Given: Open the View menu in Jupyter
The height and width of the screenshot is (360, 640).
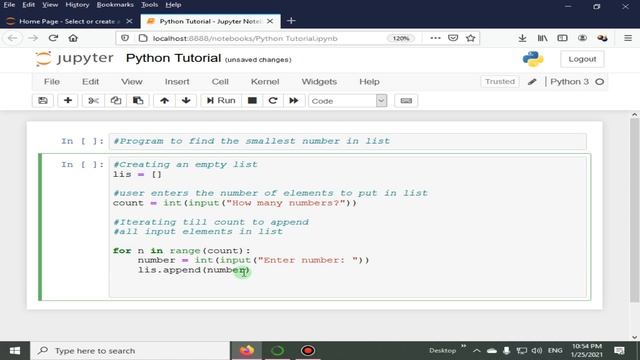Looking at the screenshot, I should click(132, 82).
